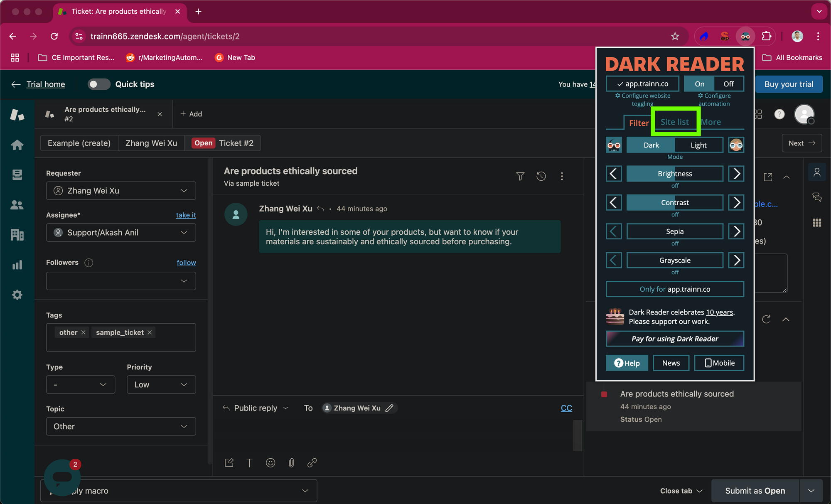
Task: Toggle app.trainn.co site checkbox
Action: tap(642, 84)
